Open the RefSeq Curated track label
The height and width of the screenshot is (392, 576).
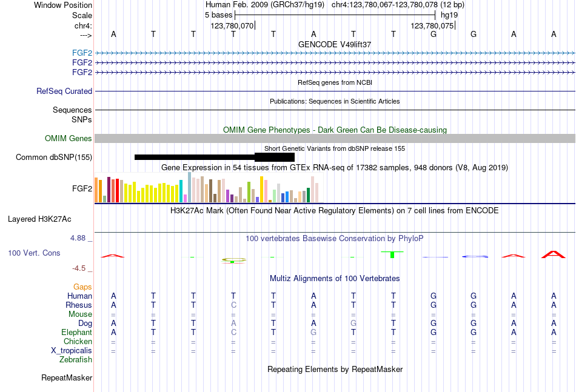(64, 91)
